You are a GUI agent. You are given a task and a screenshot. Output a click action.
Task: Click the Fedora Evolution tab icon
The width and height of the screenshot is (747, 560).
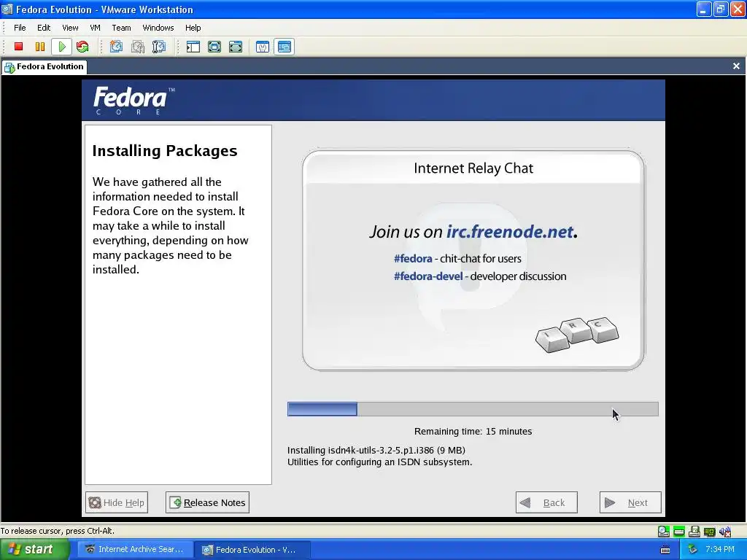[x=9, y=67]
